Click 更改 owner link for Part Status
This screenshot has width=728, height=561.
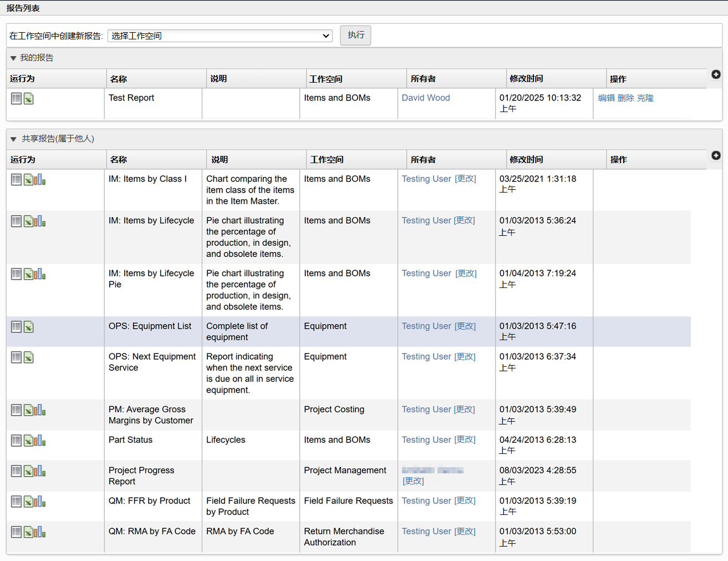pos(465,439)
